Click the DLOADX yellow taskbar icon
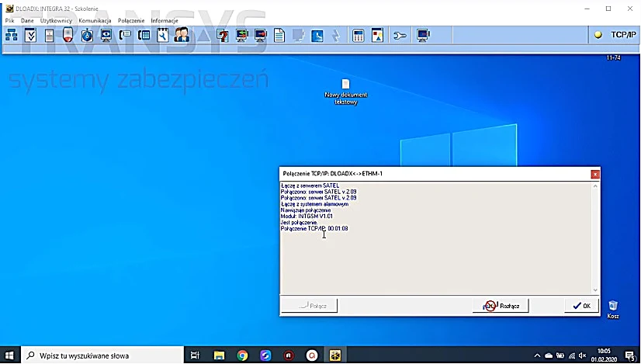Image resolution: width=641 pixels, height=364 pixels. point(335,355)
